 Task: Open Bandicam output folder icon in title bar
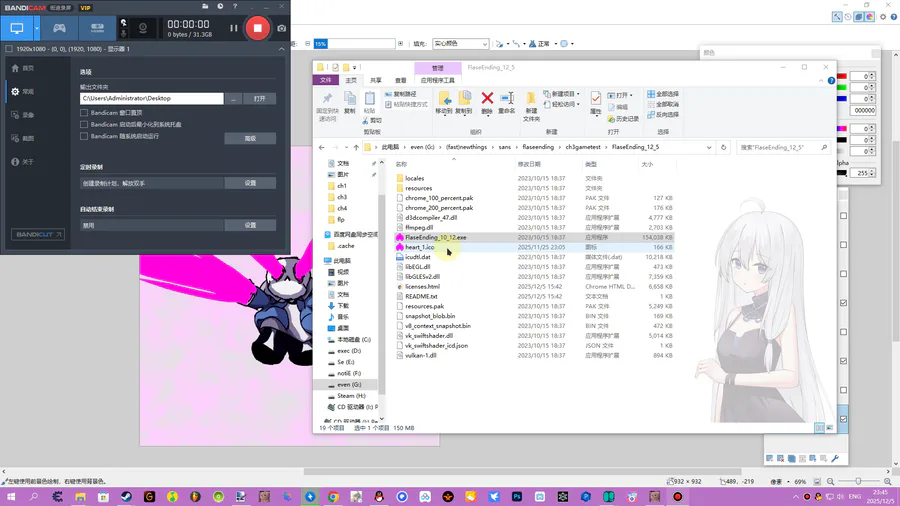(x=205, y=6)
